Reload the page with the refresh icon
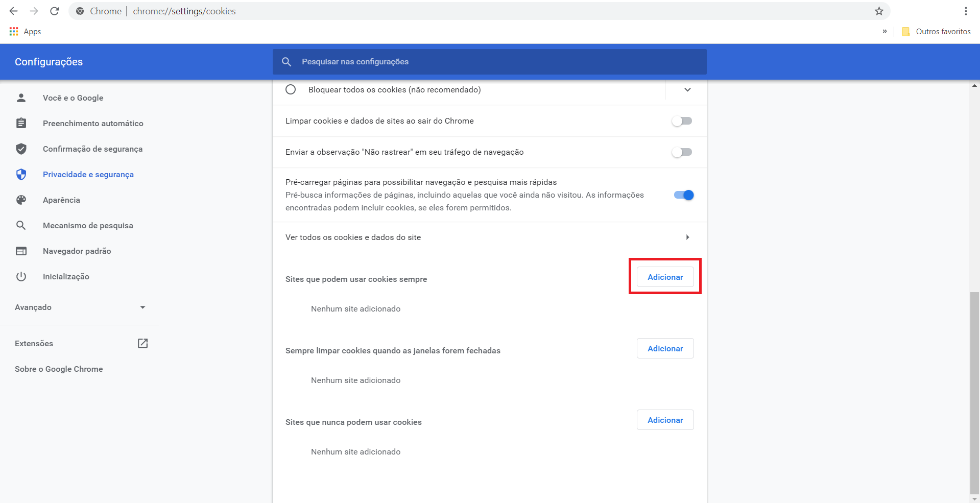Viewport: 980px width, 503px height. [x=55, y=11]
